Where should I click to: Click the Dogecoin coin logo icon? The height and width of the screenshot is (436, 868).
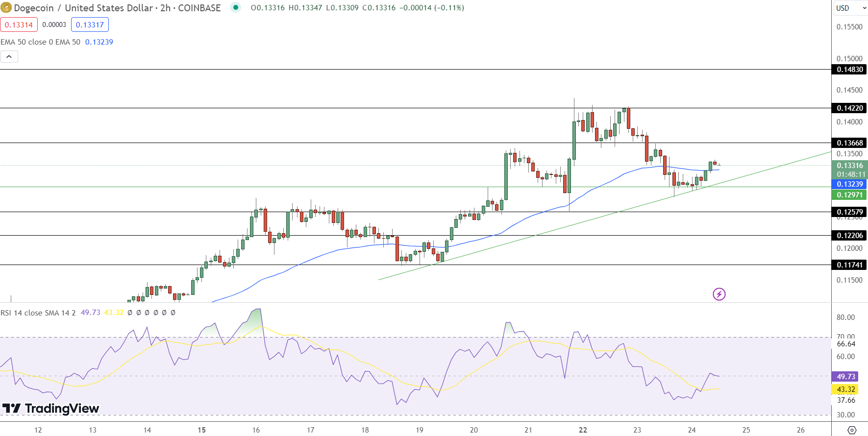6,8
